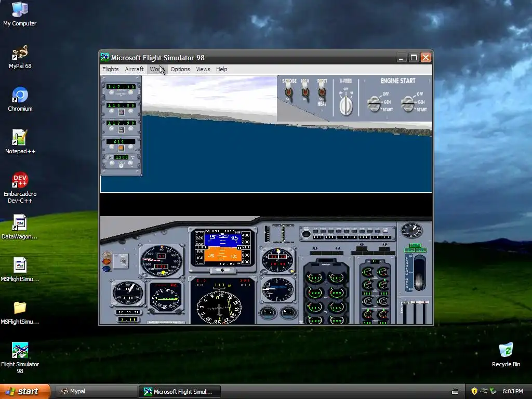Toggle the NAV1 ident button under 115.80
532x399 pixels.
pos(121,112)
